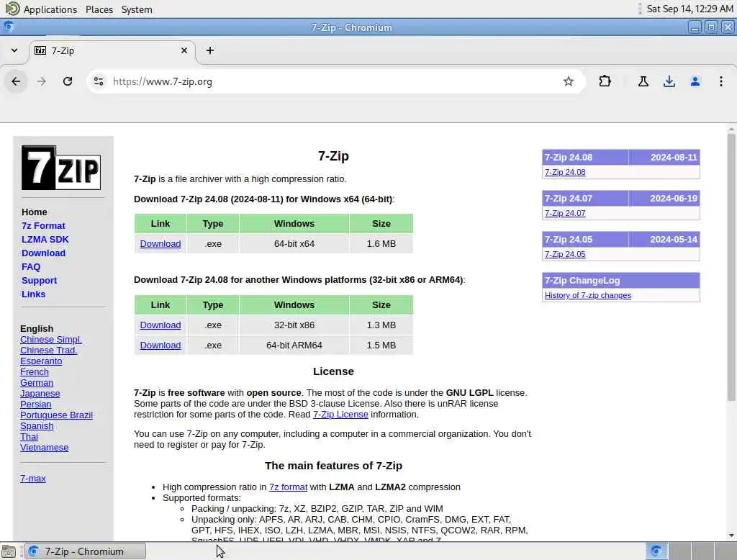Image resolution: width=737 pixels, height=560 pixels.
Task: Click the English language label
Action: (37, 329)
